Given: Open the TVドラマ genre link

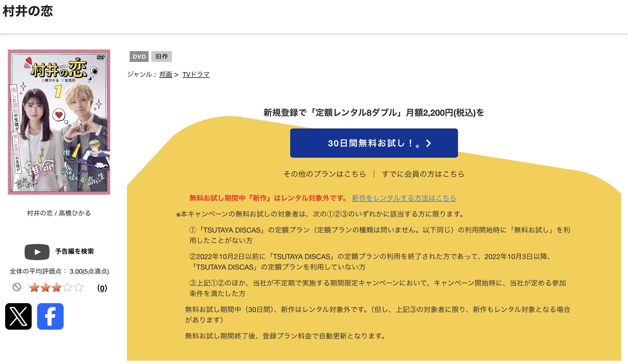Looking at the screenshot, I should click(x=196, y=74).
